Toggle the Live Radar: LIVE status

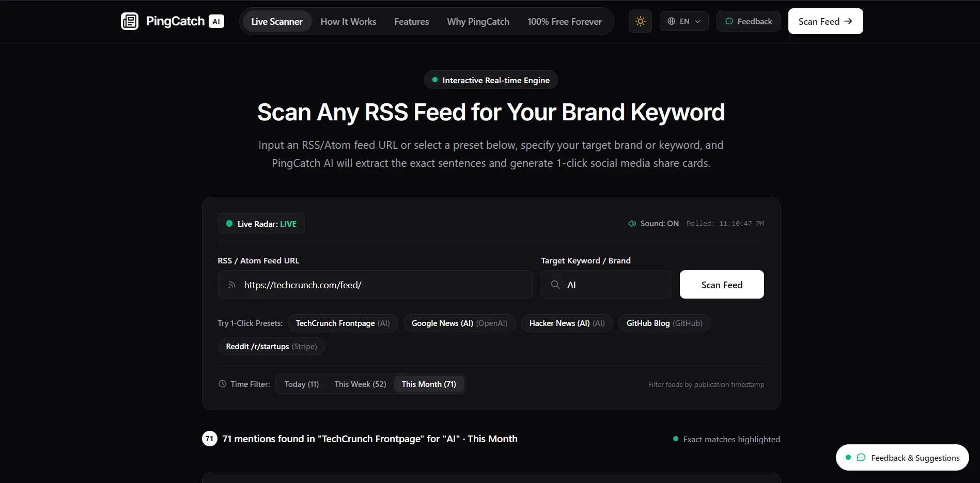pyautogui.click(x=261, y=224)
